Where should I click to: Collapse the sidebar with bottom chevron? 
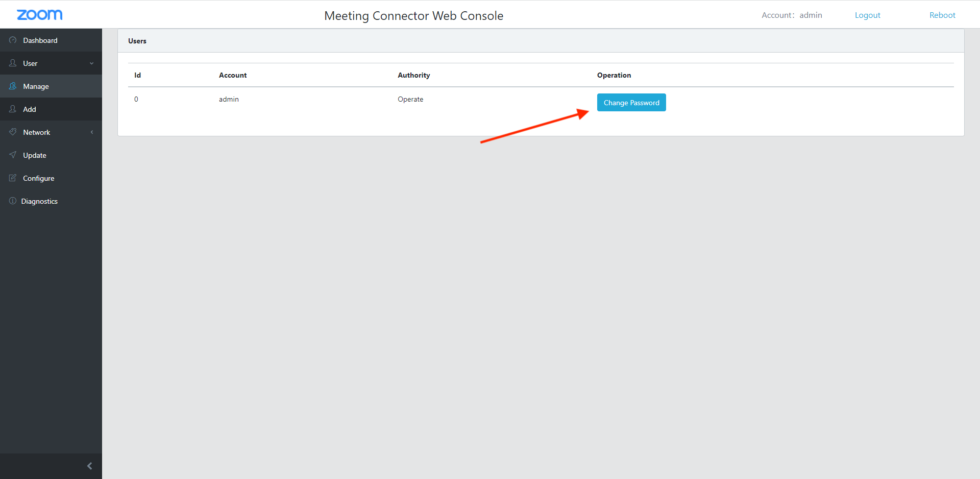pos(90,466)
